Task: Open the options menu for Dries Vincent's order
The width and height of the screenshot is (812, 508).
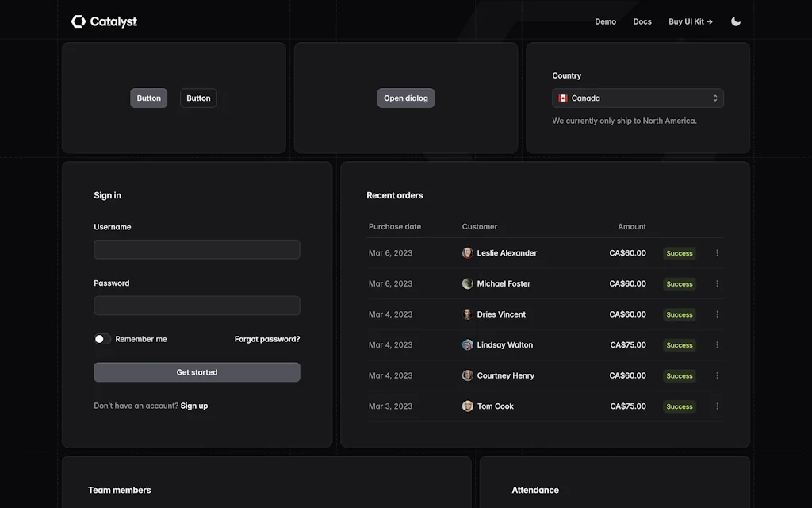Action: point(717,314)
